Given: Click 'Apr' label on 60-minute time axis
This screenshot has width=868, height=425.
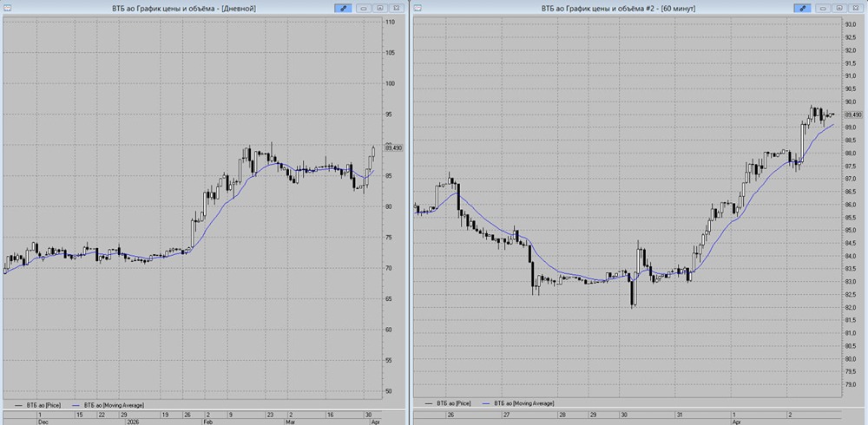Looking at the screenshot, I should click(x=736, y=422).
